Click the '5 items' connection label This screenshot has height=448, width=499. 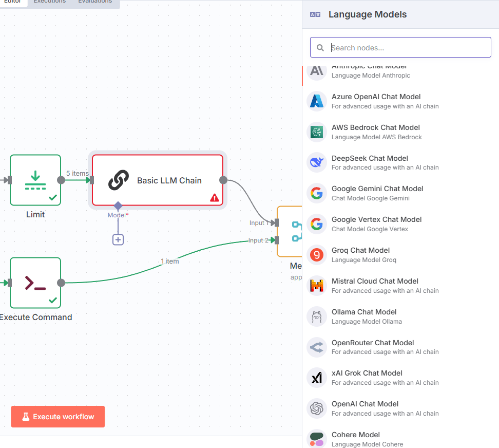coord(78,173)
